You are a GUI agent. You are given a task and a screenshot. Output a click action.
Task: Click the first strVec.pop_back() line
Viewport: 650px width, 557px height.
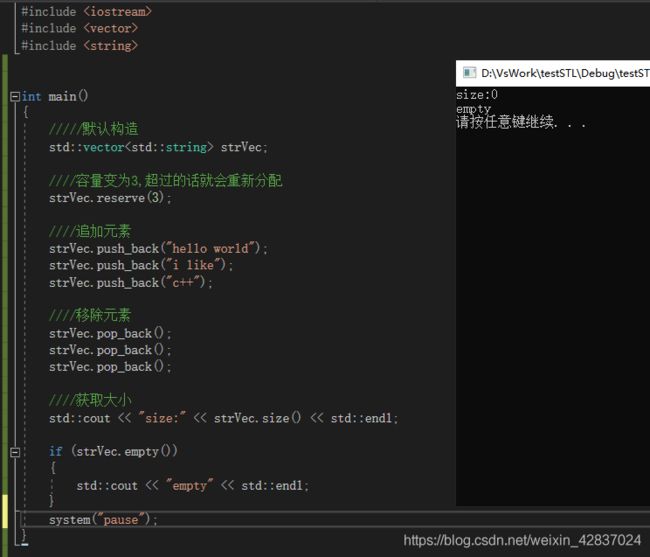click(110, 333)
